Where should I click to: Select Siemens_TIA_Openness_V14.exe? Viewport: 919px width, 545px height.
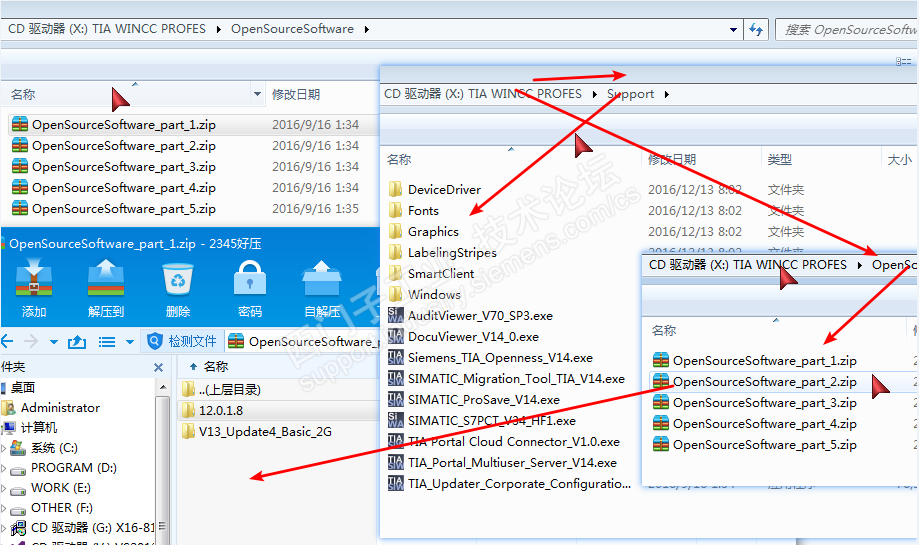(x=491, y=358)
